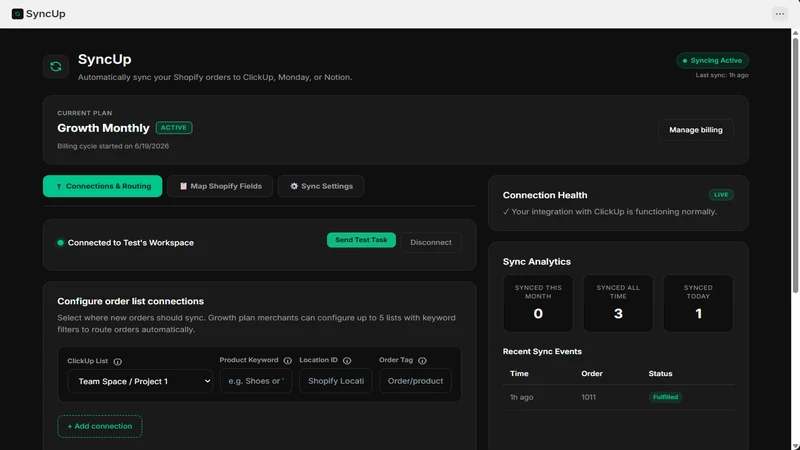800x450 pixels.
Task: Click the clipboard icon on Map Shopify Fields
Action: pos(183,186)
